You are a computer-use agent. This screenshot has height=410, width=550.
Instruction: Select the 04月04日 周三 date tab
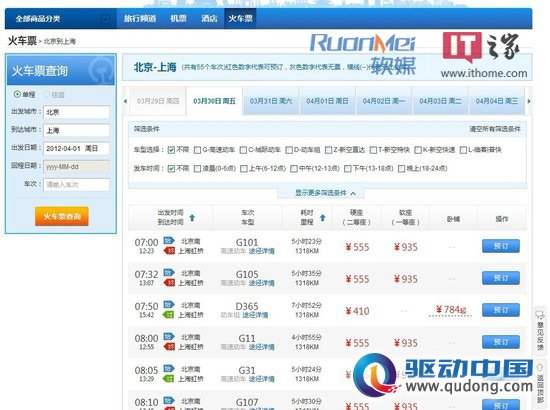497,101
